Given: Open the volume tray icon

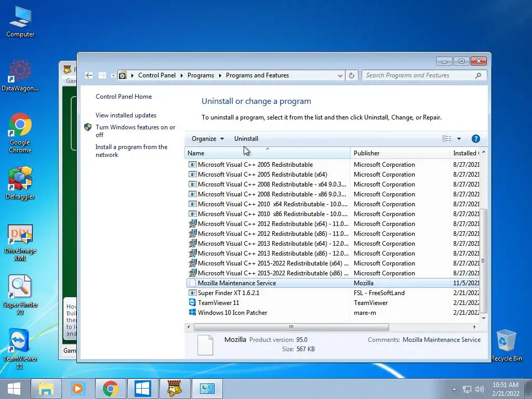Looking at the screenshot, I should (479, 389).
